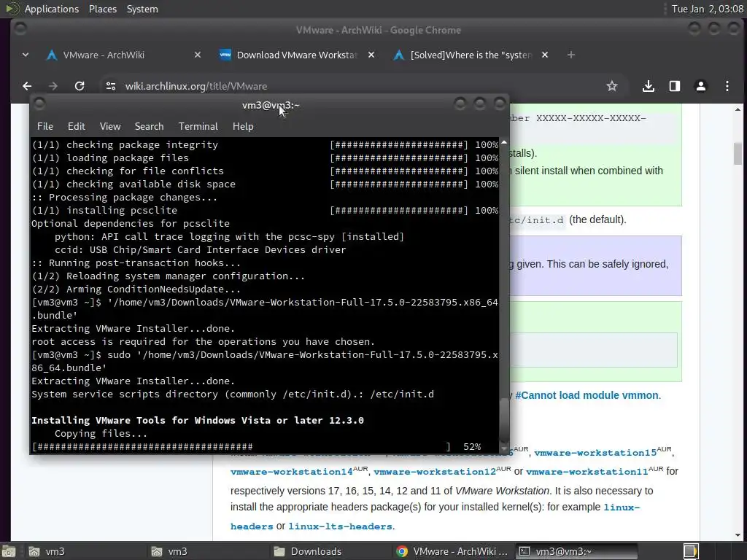The image size is (747, 560).
Task: Click Chrome's forward navigation arrow
Action: [53, 86]
